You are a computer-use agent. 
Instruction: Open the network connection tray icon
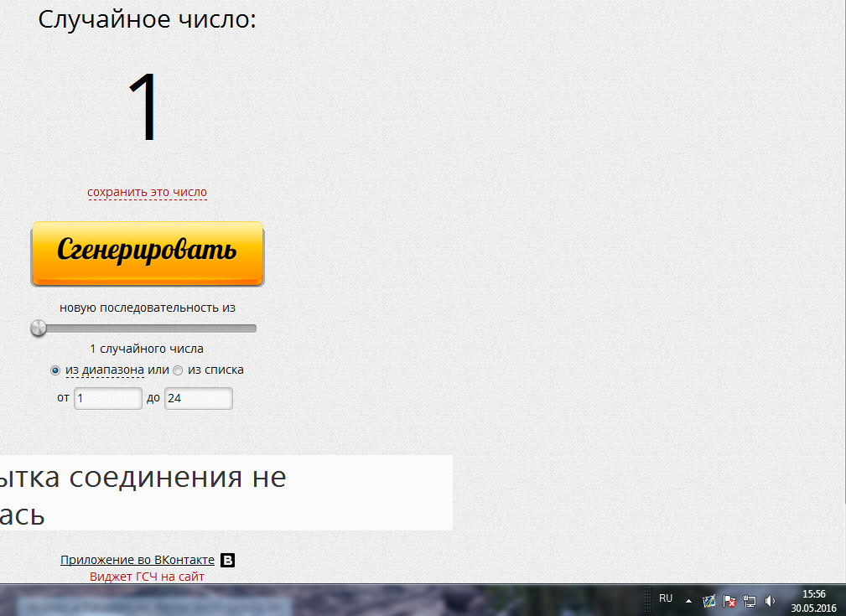pos(750,601)
